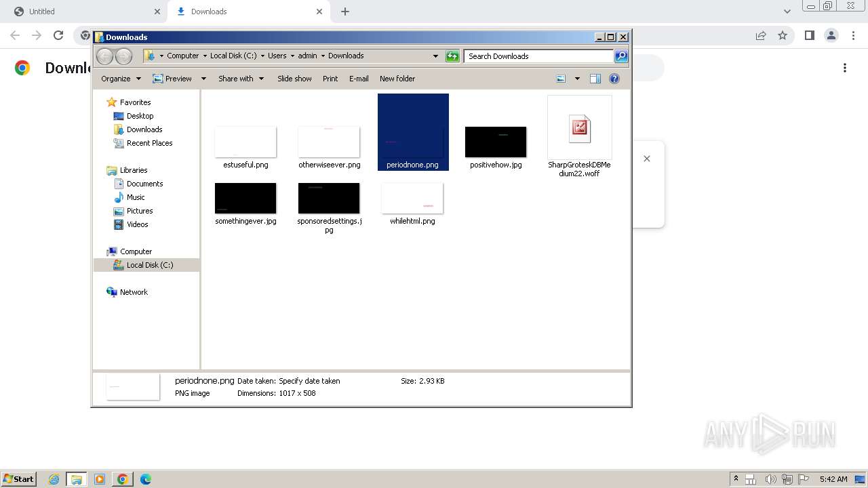Image resolution: width=868 pixels, height=488 pixels.
Task: Click the Change your view icon
Action: 561,79
